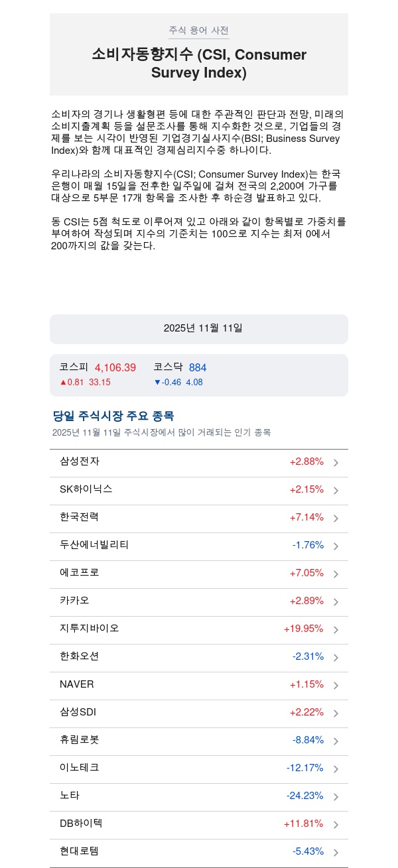This screenshot has height=868, width=398.
Task: Open the 두산에너빌리티 stock row
Action: coord(94,545)
